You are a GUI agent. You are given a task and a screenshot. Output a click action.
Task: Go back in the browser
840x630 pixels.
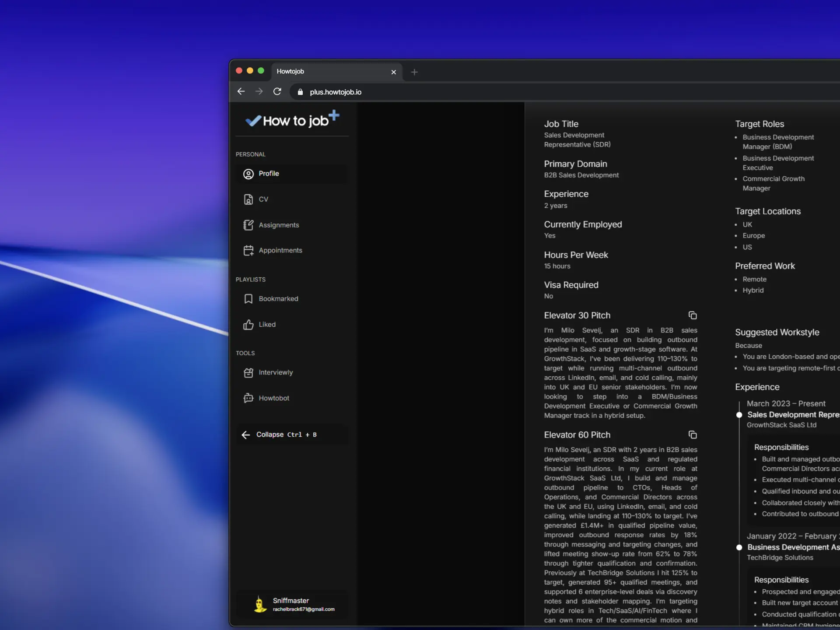point(241,92)
